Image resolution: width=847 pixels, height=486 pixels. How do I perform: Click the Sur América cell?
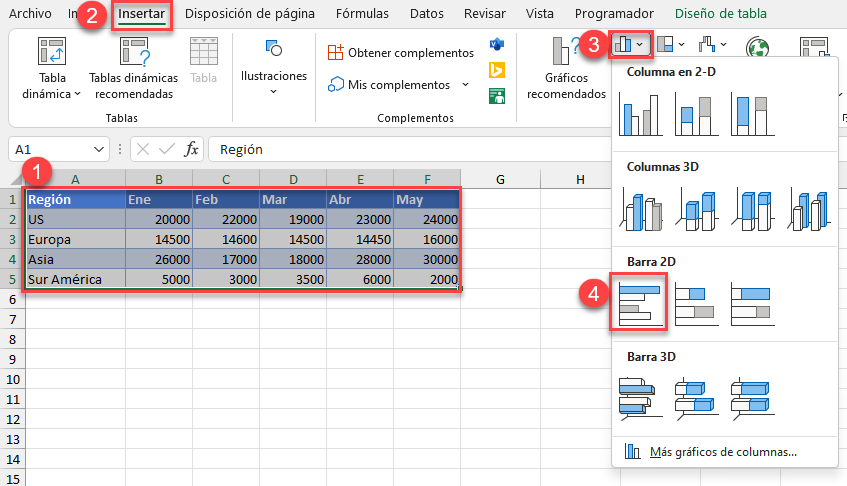(x=76, y=279)
